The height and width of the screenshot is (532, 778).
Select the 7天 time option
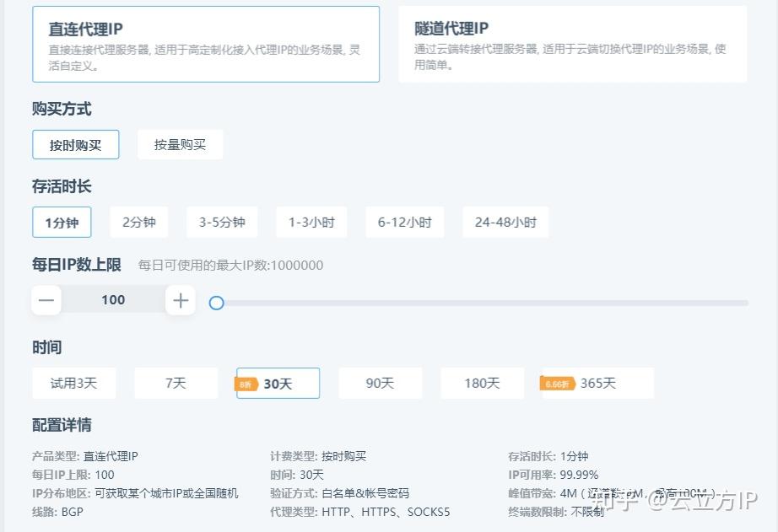coord(176,383)
